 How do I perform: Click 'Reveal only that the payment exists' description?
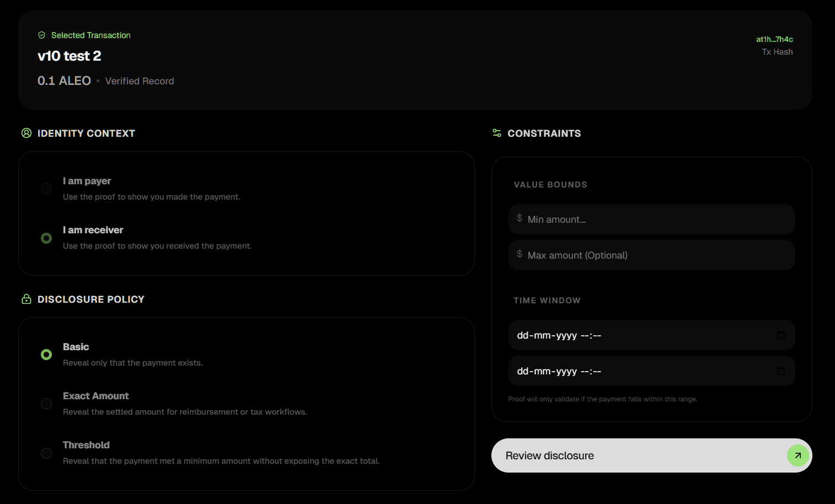[133, 363]
